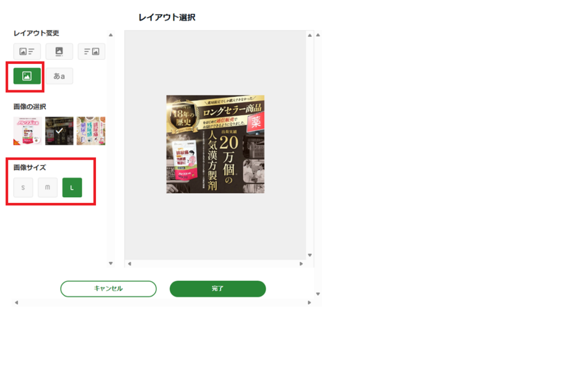Viewport: 588px width, 368px height.
Task: Click the large preview banner image
Action: click(x=215, y=144)
